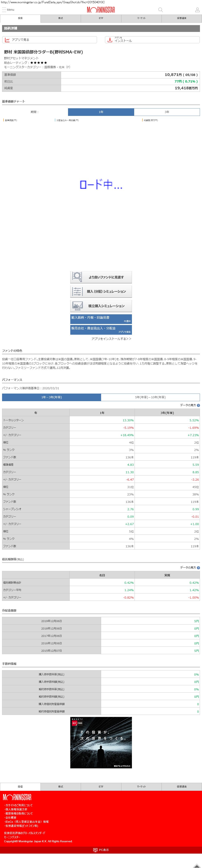Click the monitor icon next to PC表示
Screen dimensions: 202x868
(x=95, y=850)
